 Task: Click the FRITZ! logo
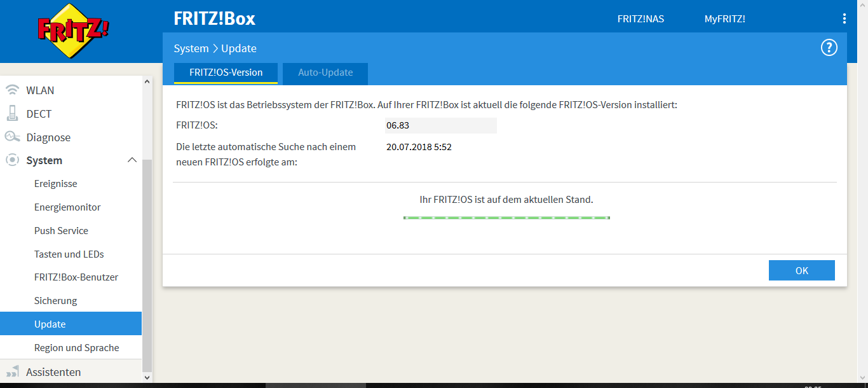point(73,31)
